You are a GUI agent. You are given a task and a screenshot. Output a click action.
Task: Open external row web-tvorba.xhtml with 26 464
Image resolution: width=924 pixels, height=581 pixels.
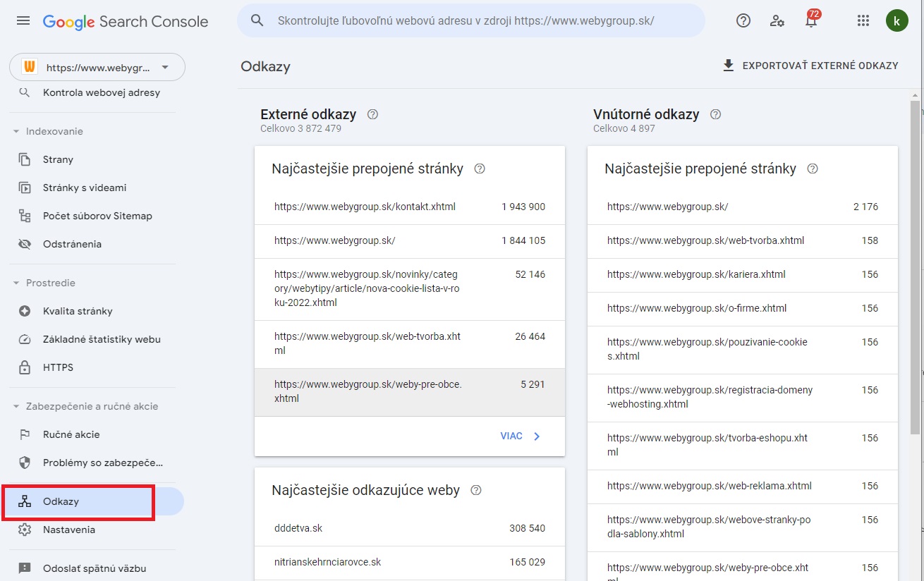[x=410, y=344]
